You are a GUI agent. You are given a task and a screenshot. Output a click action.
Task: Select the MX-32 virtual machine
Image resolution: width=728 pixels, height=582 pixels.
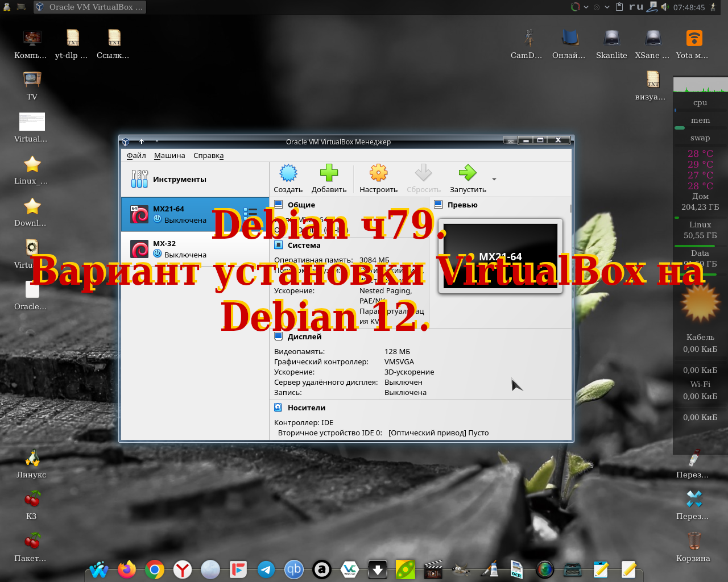[195, 249]
